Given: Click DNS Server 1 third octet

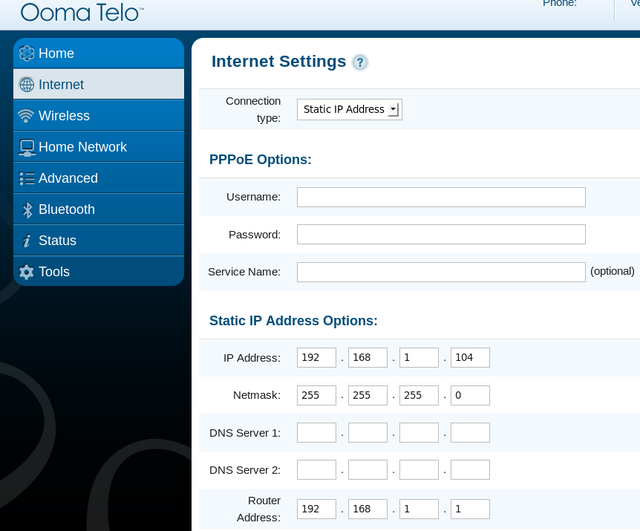Looking at the screenshot, I should click(419, 433).
